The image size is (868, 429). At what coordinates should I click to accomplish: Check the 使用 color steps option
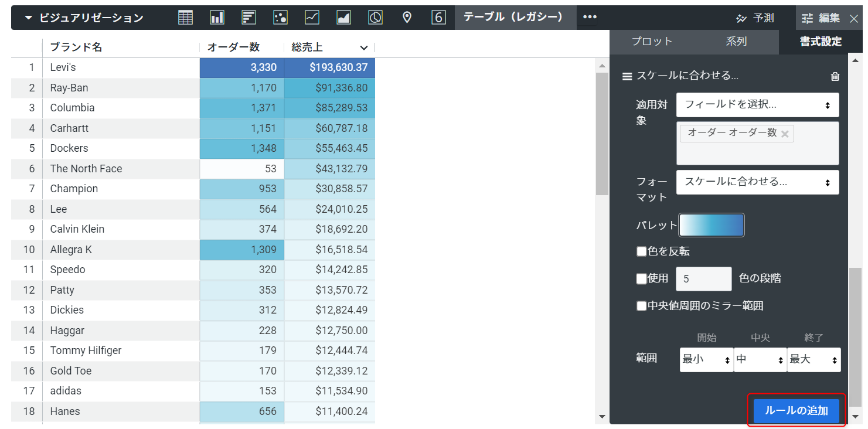click(641, 278)
